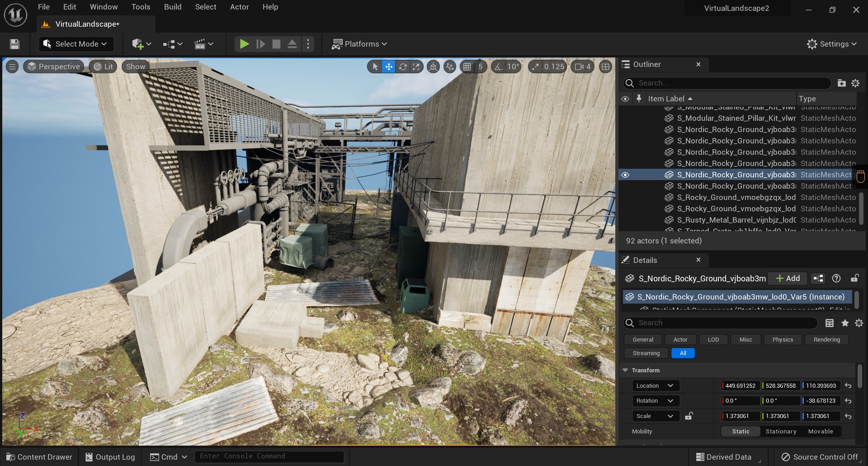This screenshot has width=868, height=466.
Task: Select the rotate transform tool in viewport
Action: [402, 67]
